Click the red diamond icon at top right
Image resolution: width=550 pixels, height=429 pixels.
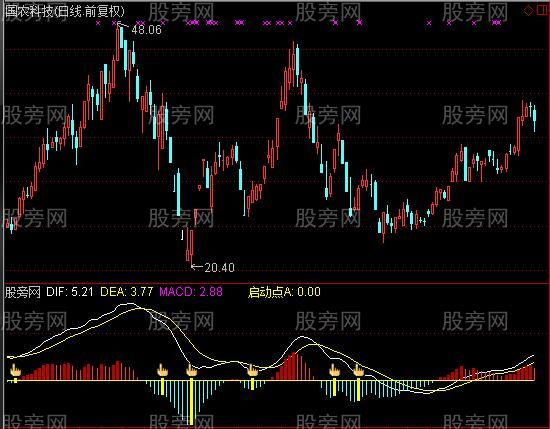click(x=528, y=11)
